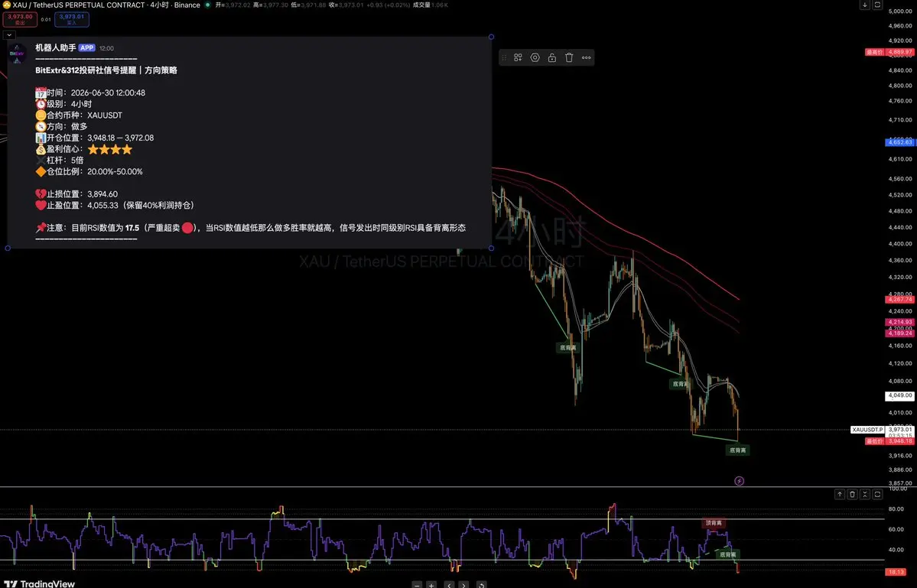Toggle the lock icon in drawing toolbar
The height and width of the screenshot is (588, 917).
click(x=552, y=57)
